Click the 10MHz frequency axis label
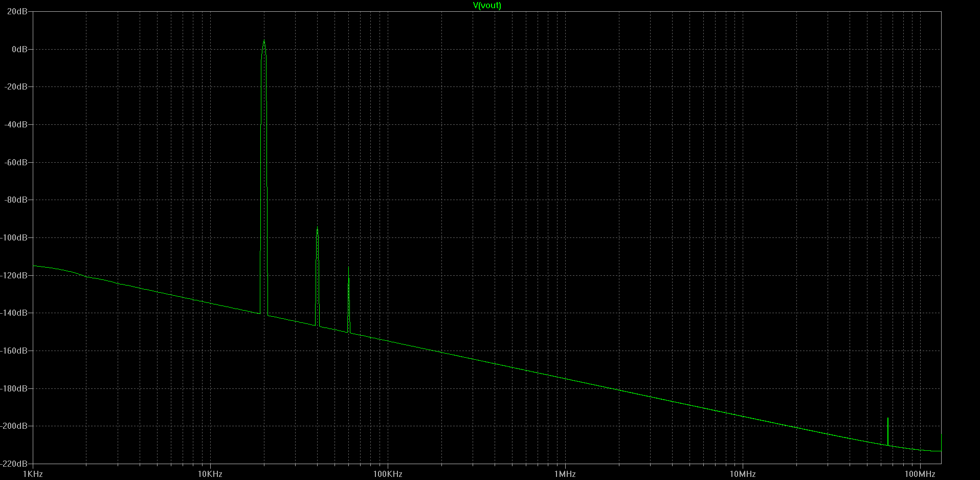The image size is (980, 480). tap(743, 474)
